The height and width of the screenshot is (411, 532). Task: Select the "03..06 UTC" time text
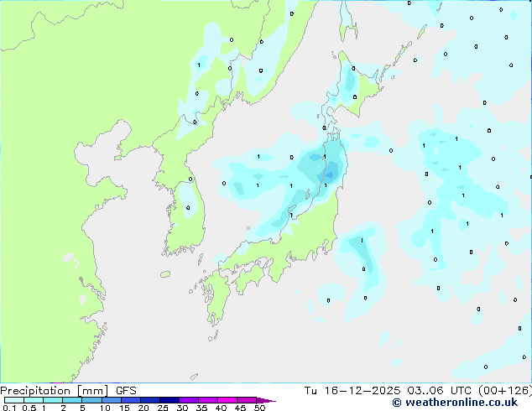440,391
